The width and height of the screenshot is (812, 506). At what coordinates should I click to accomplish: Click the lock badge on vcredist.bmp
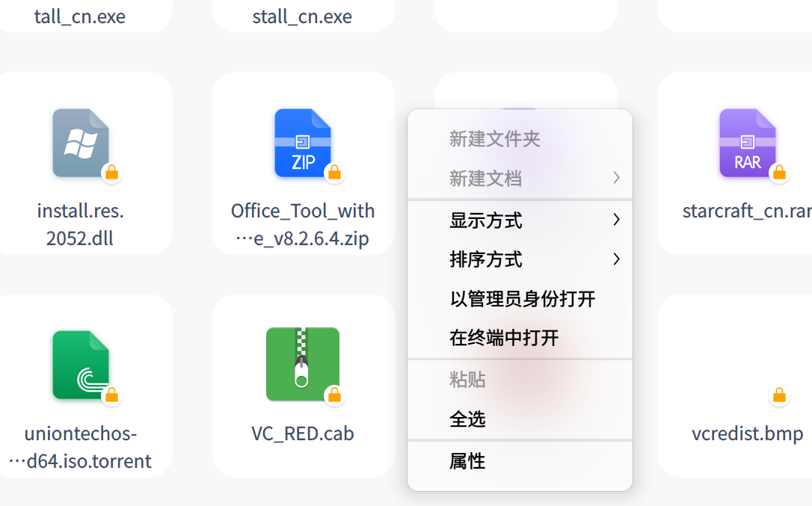coord(779,396)
